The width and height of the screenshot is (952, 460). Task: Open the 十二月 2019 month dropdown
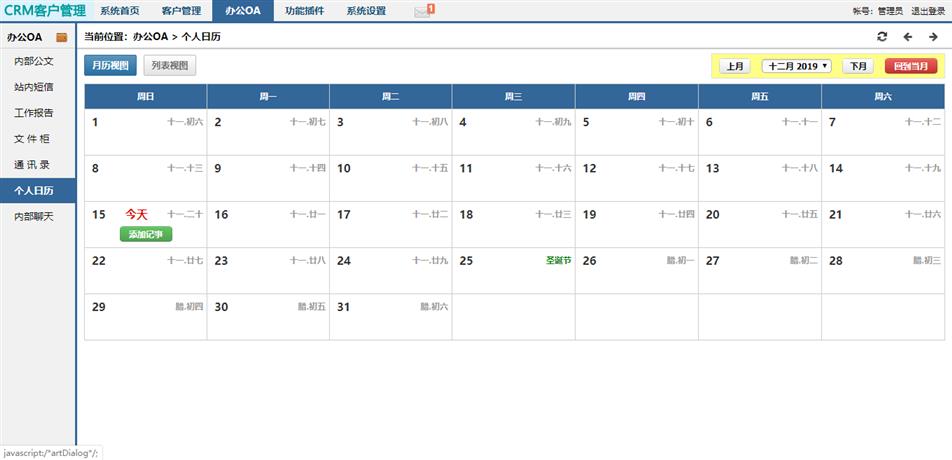pos(797,66)
